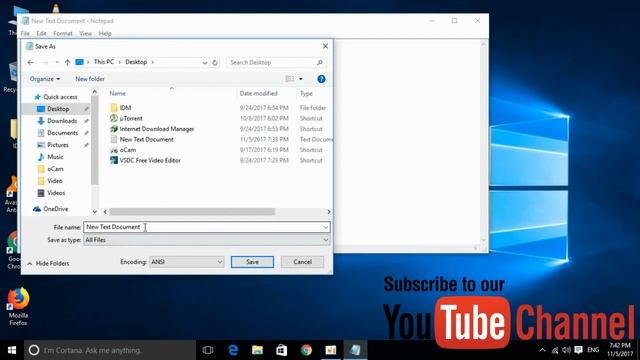Image resolution: width=640 pixels, height=360 pixels.
Task: Open Task View on the taskbar
Action: pos(208,350)
